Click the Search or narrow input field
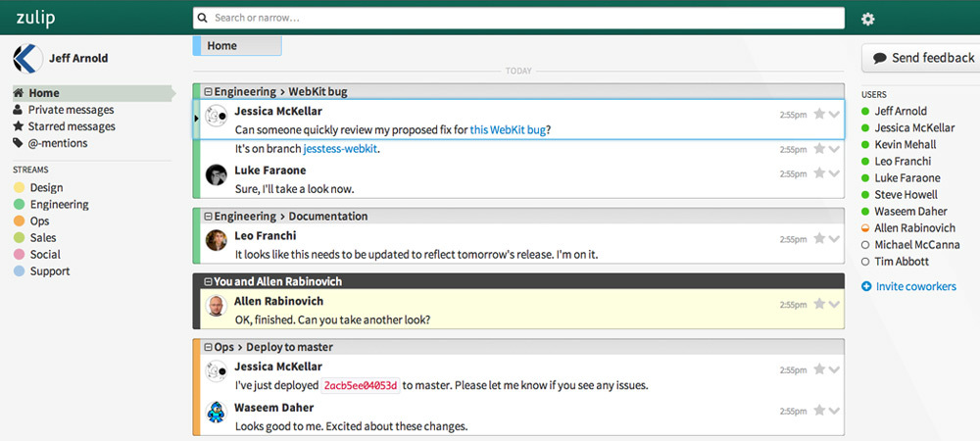Screen dimensions: 980x441 click(x=519, y=18)
